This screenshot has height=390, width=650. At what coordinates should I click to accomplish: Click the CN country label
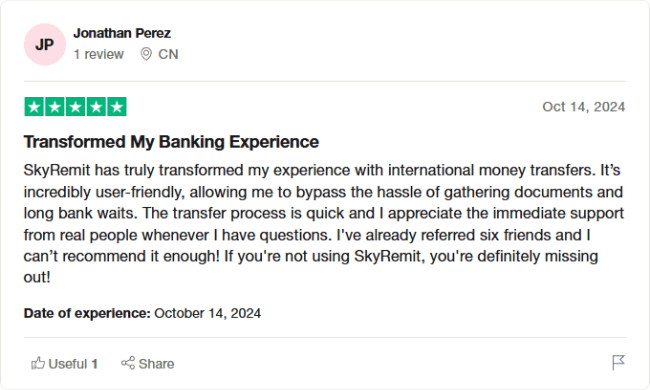pyautogui.click(x=168, y=54)
